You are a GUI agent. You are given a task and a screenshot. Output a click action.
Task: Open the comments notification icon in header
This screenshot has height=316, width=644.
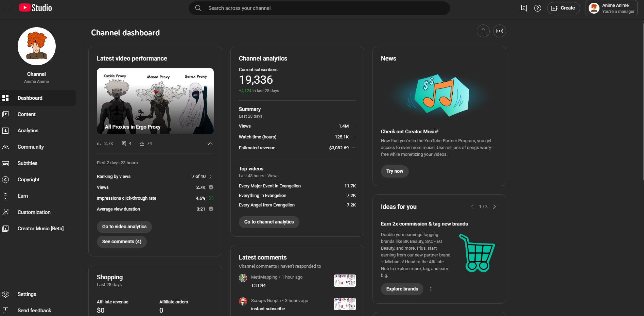[524, 8]
